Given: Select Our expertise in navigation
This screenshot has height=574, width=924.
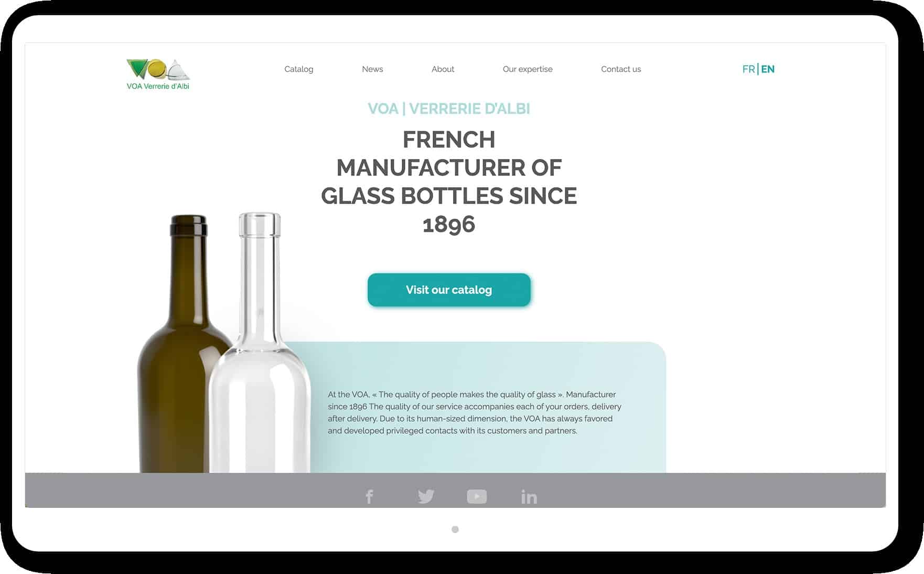Looking at the screenshot, I should pyautogui.click(x=528, y=69).
